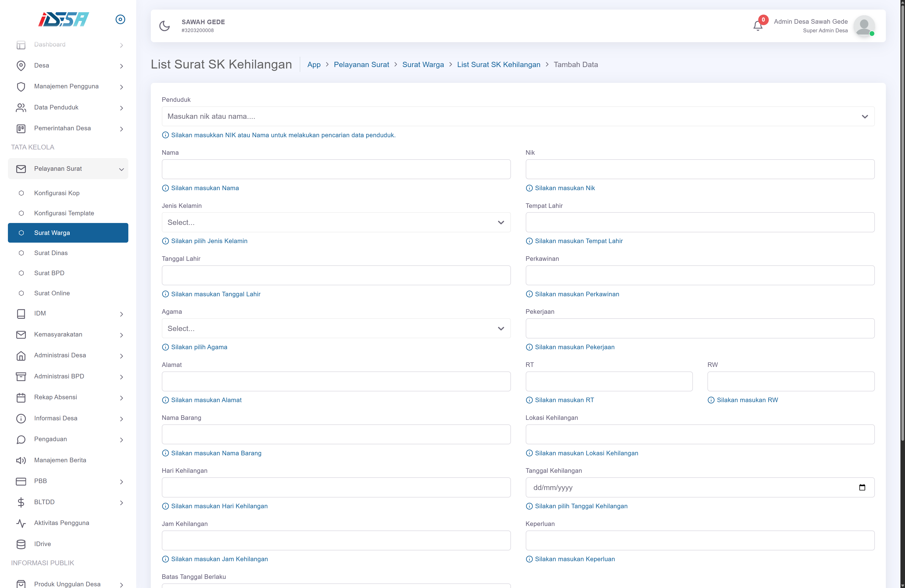
Task: Collapse the Pelayanan Surat menu
Action: tap(68, 168)
